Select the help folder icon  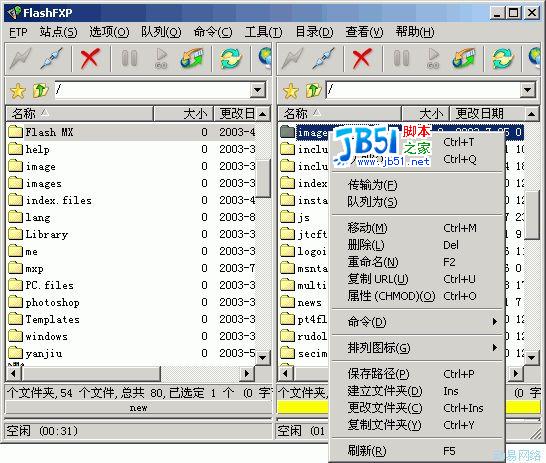[15, 149]
